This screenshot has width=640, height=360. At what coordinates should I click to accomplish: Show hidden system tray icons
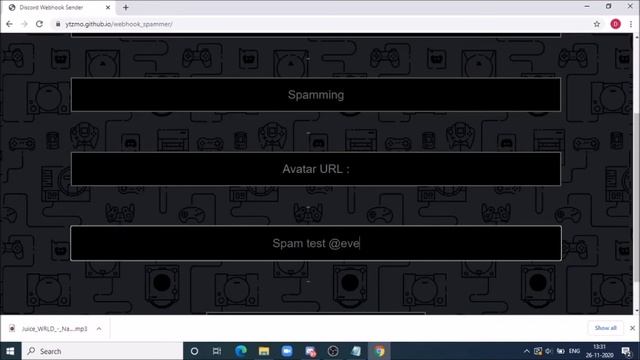tap(527, 351)
